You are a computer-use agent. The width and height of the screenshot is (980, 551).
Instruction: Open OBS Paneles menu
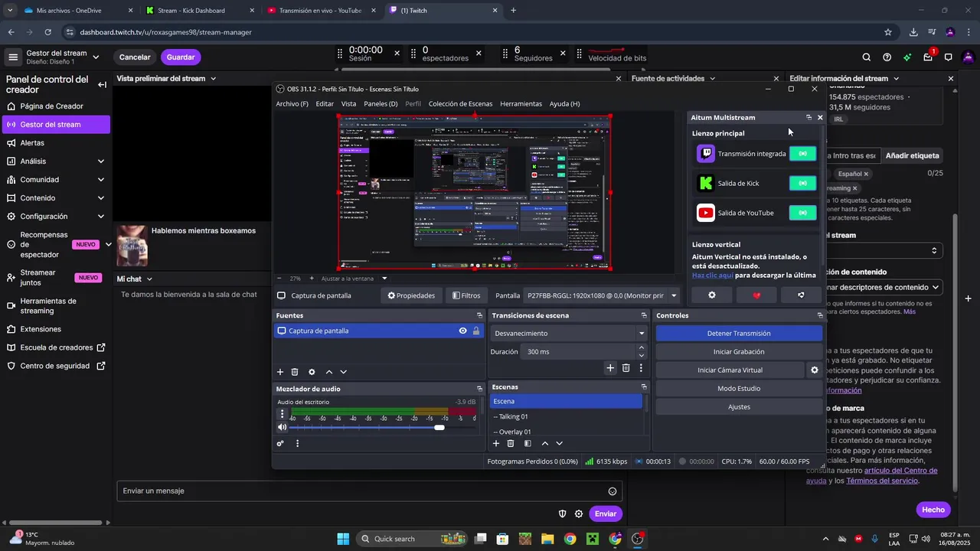[x=381, y=104]
